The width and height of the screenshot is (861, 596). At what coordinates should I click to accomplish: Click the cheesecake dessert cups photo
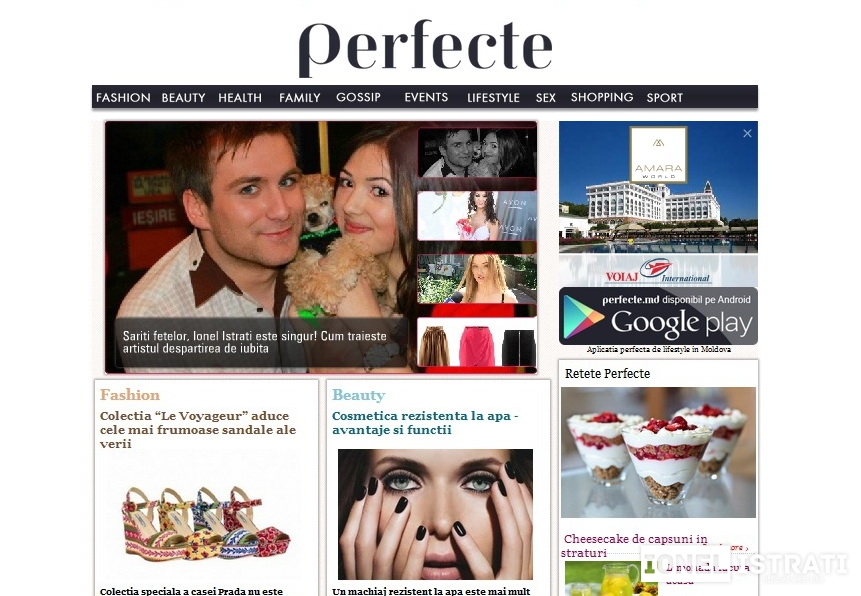[658, 452]
